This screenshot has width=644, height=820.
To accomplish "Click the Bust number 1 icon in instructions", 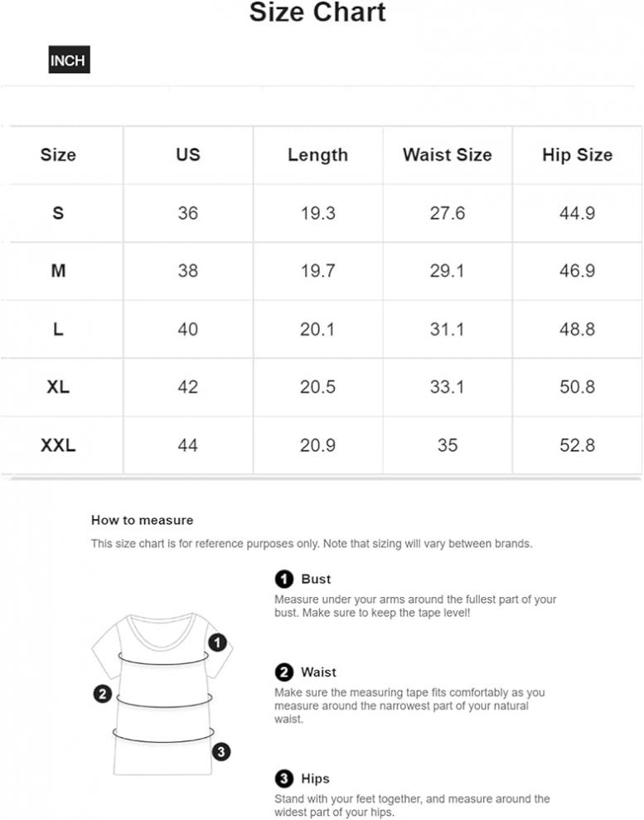I will [x=283, y=579].
